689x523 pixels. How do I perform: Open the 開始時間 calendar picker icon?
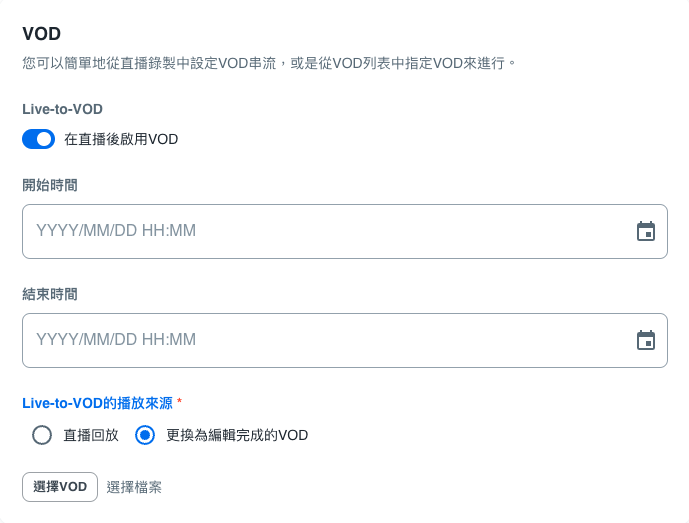[x=646, y=231]
